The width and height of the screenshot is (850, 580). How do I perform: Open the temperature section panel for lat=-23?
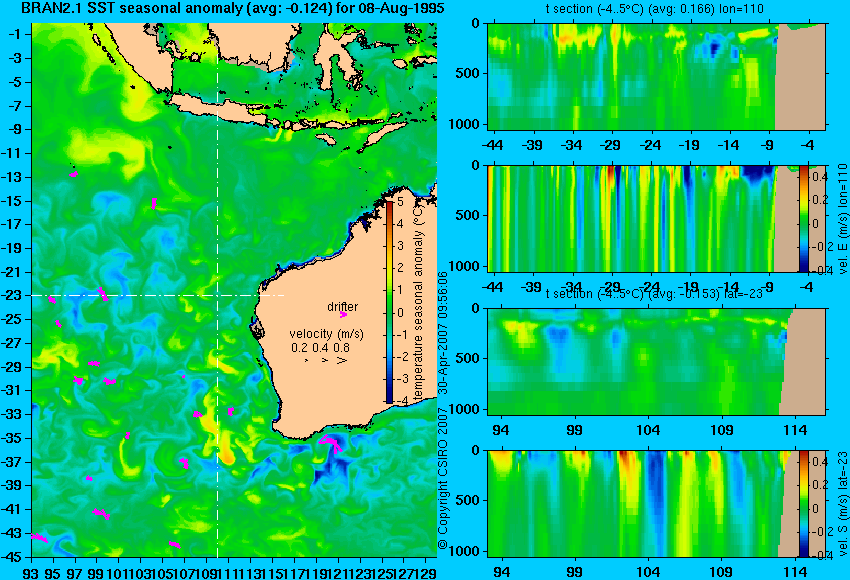[x=656, y=362]
